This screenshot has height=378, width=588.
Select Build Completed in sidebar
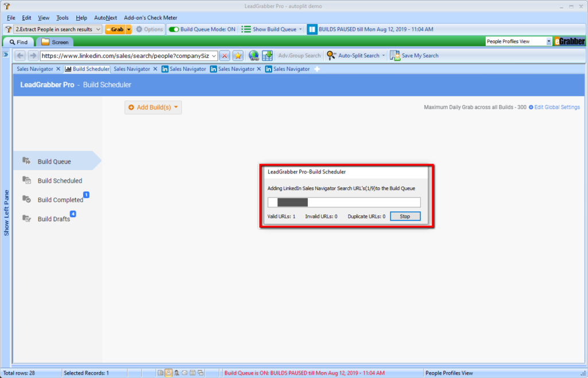pyautogui.click(x=60, y=200)
